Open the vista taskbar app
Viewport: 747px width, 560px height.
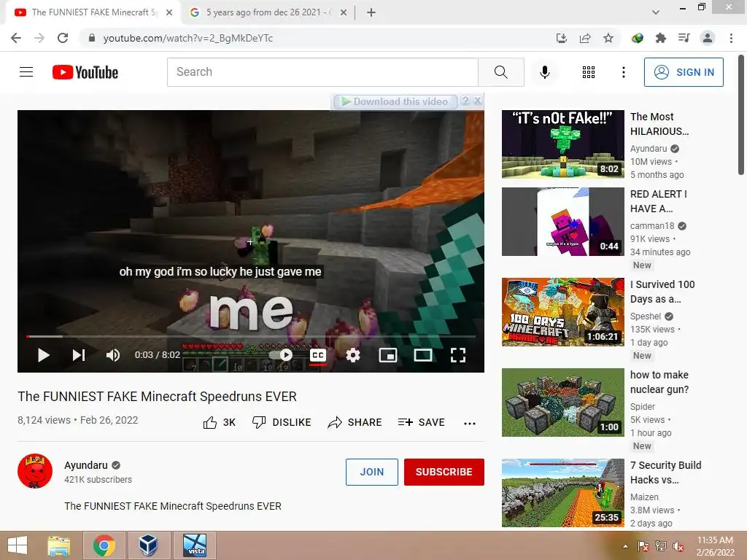pyautogui.click(x=194, y=545)
